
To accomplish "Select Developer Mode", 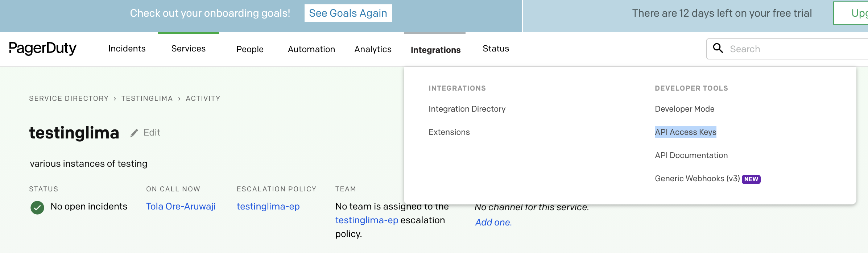I will click(685, 109).
